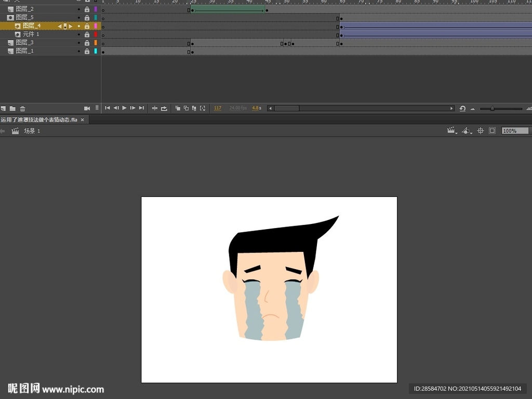Image resolution: width=532 pixels, height=399 pixels.
Task: Click orange outline swatch of 图层_3
Action: [96, 43]
